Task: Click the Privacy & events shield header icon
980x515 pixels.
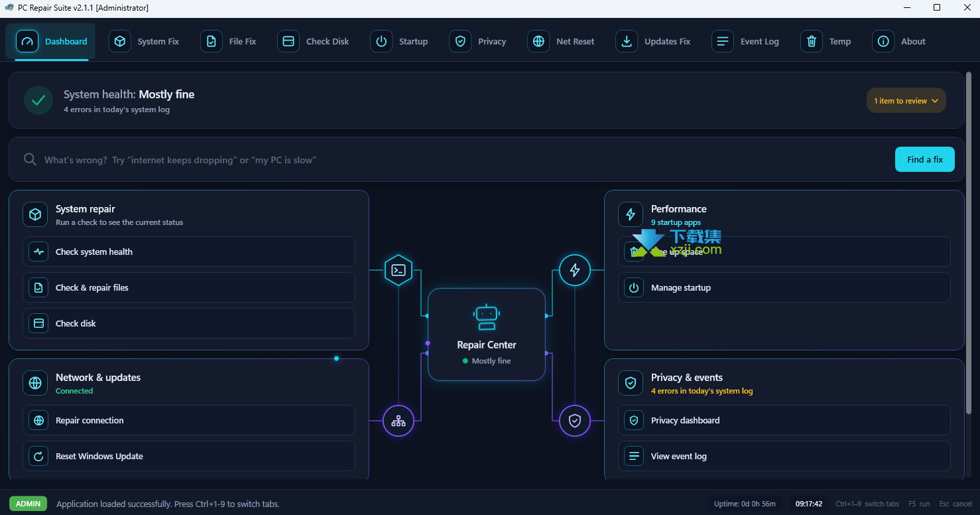Action: [x=631, y=383]
